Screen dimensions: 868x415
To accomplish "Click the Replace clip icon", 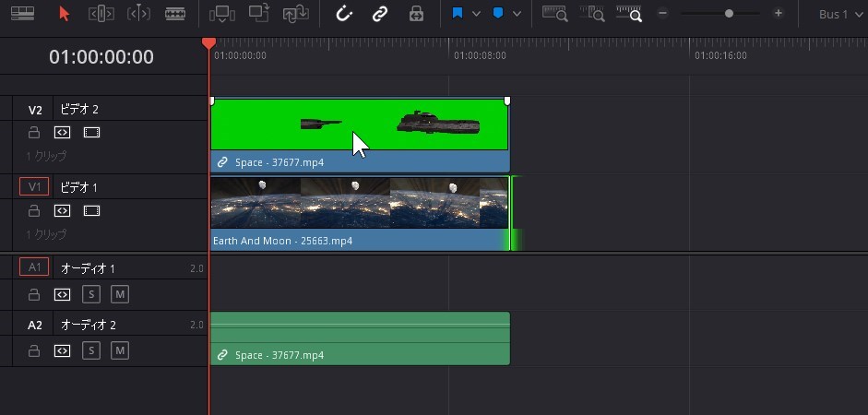I will tap(295, 14).
